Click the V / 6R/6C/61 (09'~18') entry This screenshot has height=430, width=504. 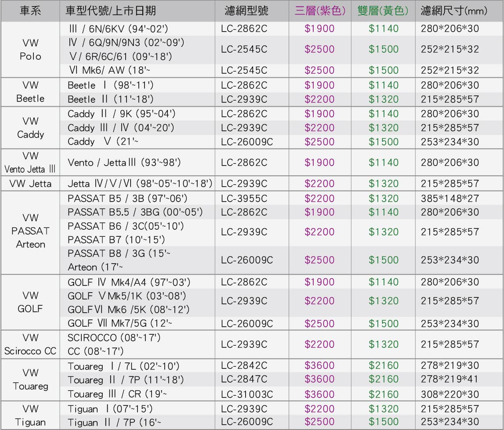pyautogui.click(x=120, y=57)
